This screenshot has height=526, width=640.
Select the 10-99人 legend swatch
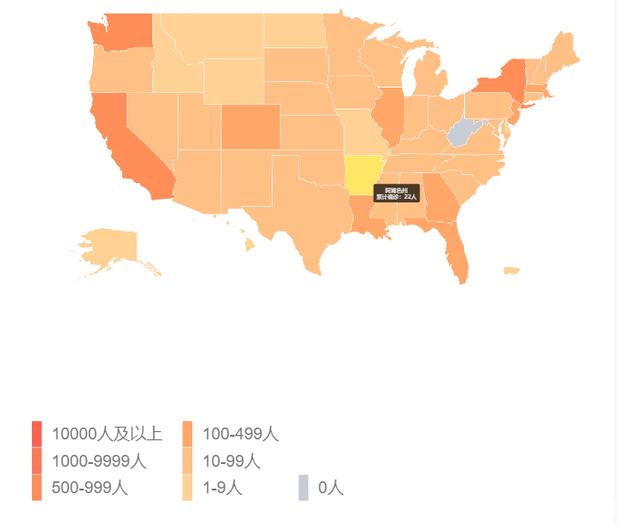click(187, 461)
